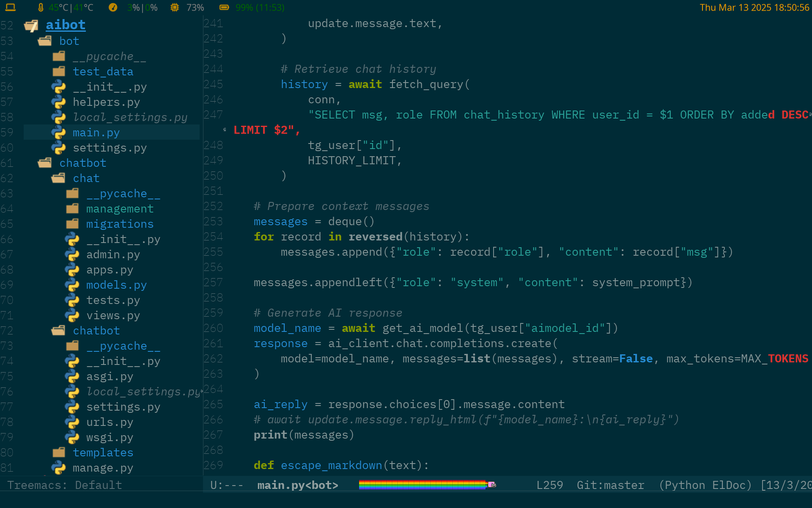This screenshot has width=812, height=508.
Task: Click Nyan cat at rainbow bar end
Action: point(491,485)
